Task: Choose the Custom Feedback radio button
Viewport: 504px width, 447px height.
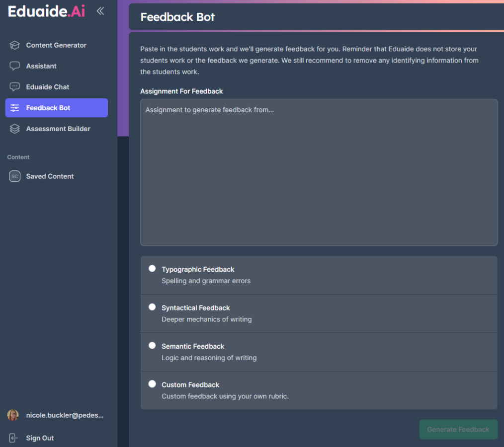Action: coord(152,384)
